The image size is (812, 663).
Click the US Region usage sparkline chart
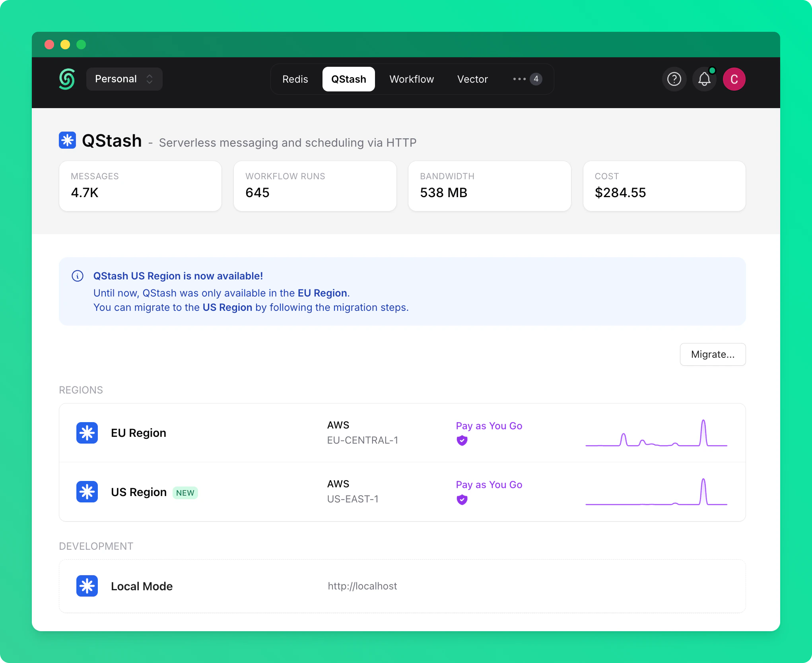pos(656,492)
